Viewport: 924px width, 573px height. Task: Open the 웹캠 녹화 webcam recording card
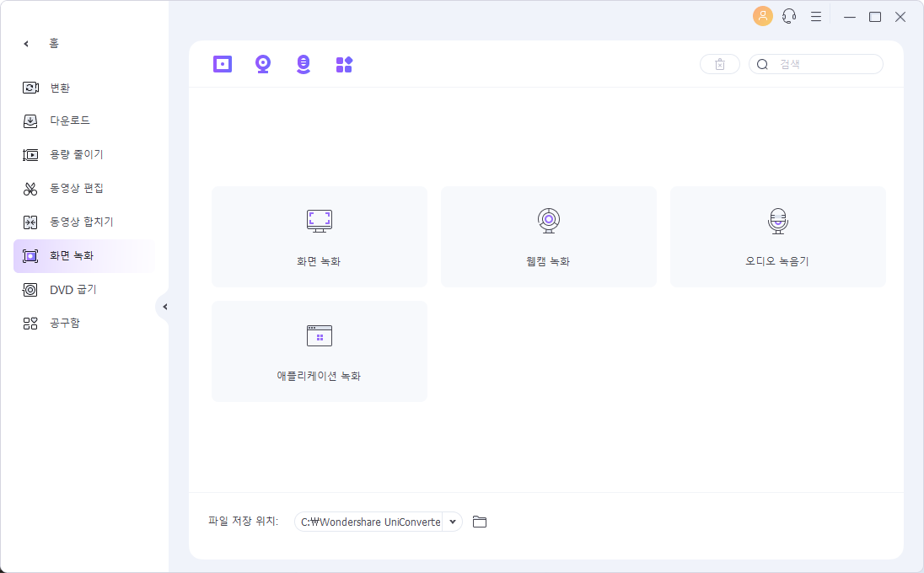(x=549, y=237)
